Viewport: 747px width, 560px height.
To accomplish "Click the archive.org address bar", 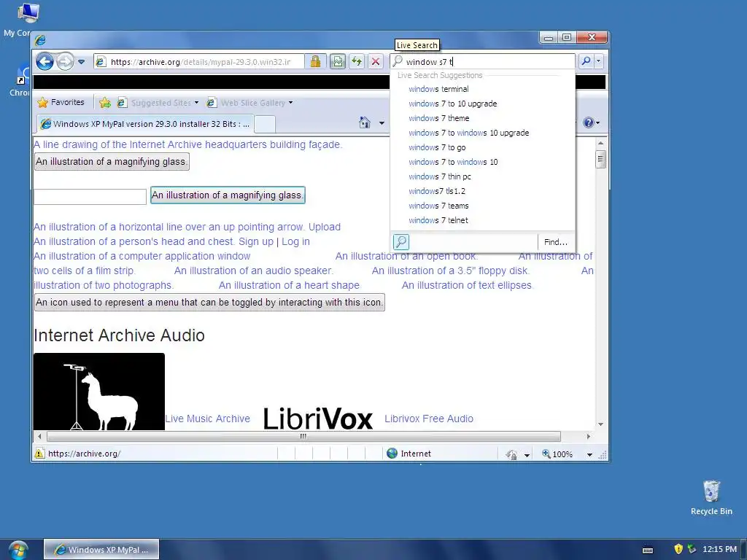I will 199,61.
